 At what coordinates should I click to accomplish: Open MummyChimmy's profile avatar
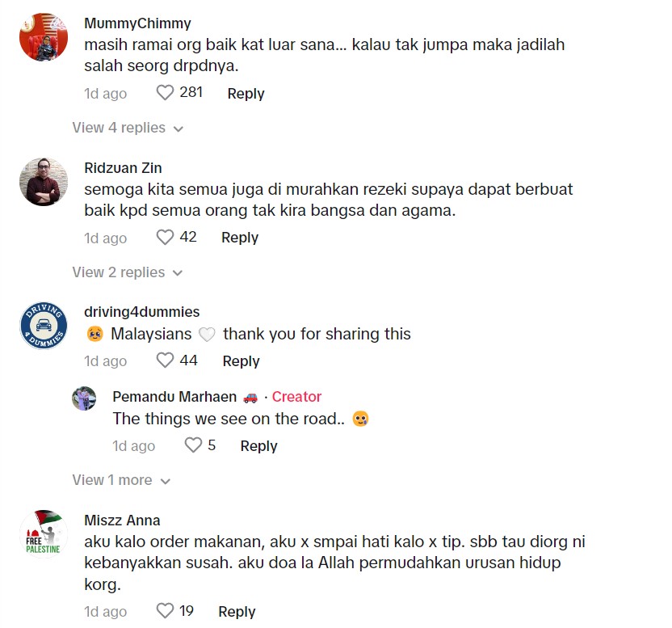point(44,37)
